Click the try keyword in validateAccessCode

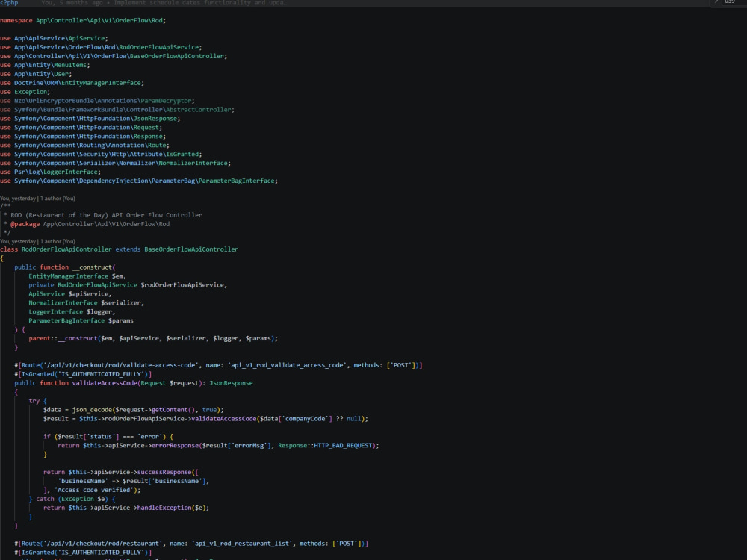tap(34, 401)
